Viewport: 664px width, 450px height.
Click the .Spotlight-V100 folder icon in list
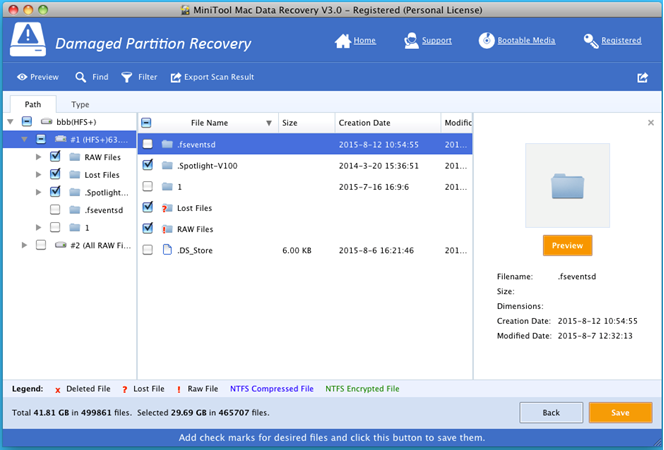click(x=167, y=166)
